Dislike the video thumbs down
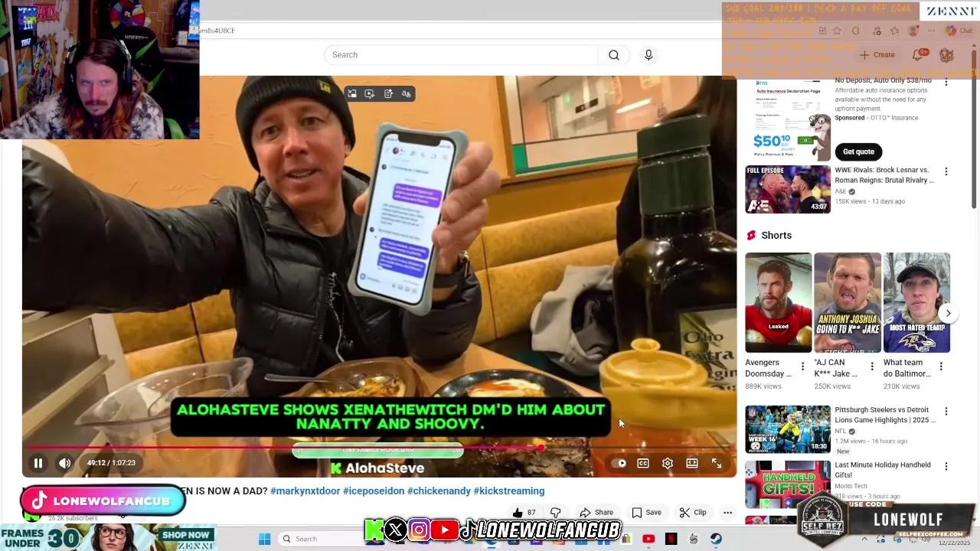 click(x=556, y=513)
